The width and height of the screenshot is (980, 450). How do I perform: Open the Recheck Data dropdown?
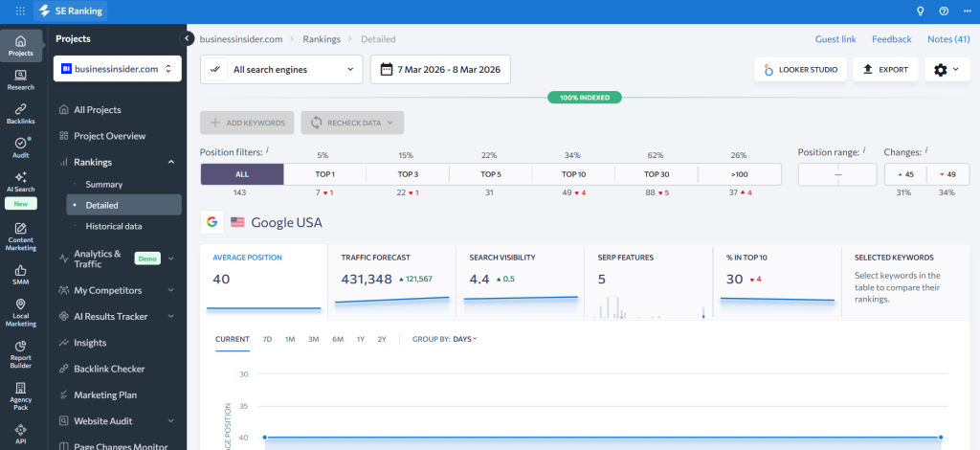352,123
